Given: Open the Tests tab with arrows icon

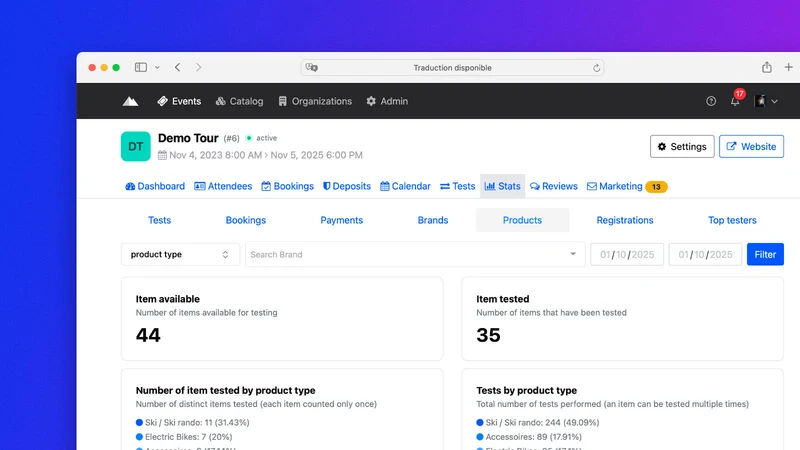Looking at the screenshot, I should [457, 186].
